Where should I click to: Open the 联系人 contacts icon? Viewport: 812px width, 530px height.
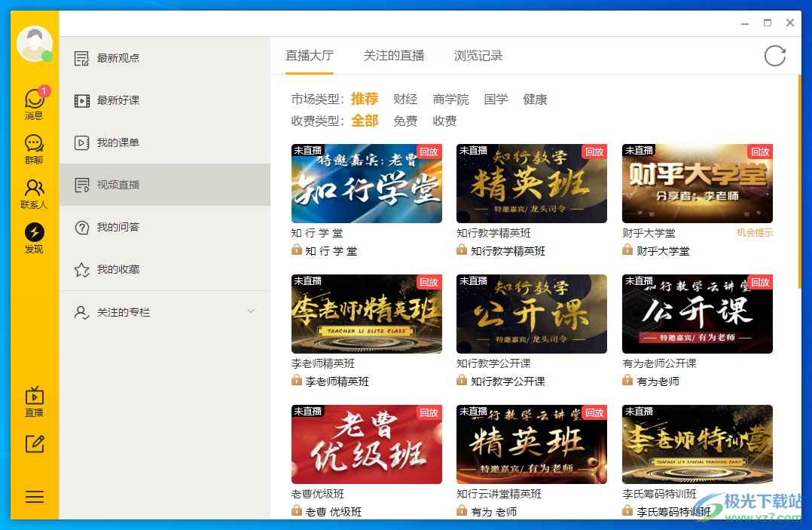(x=34, y=194)
